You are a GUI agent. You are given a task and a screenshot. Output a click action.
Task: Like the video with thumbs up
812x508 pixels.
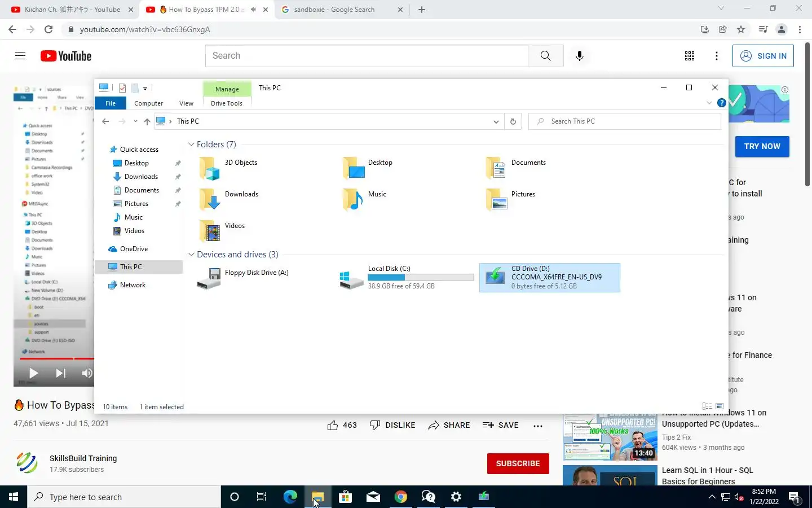[333, 425]
